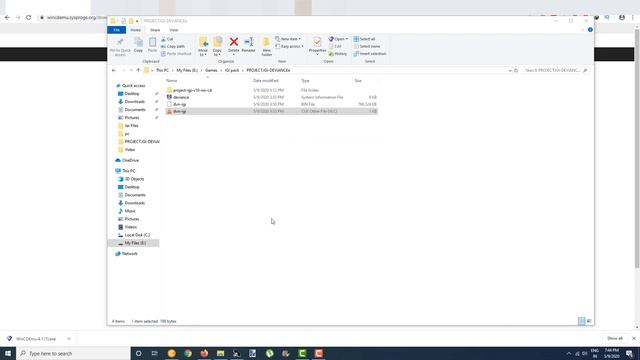Open the Copy to menu

tap(217, 47)
